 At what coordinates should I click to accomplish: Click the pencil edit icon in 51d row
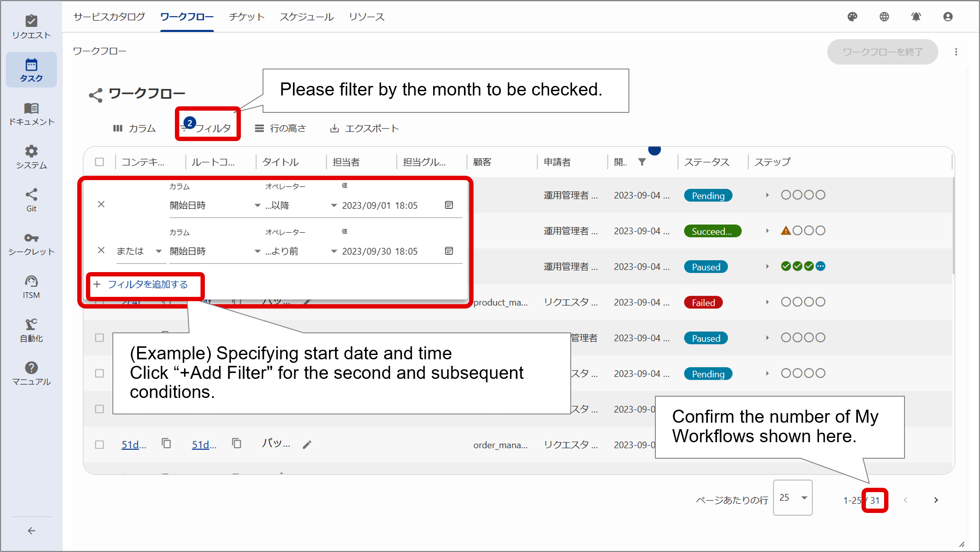(x=307, y=444)
